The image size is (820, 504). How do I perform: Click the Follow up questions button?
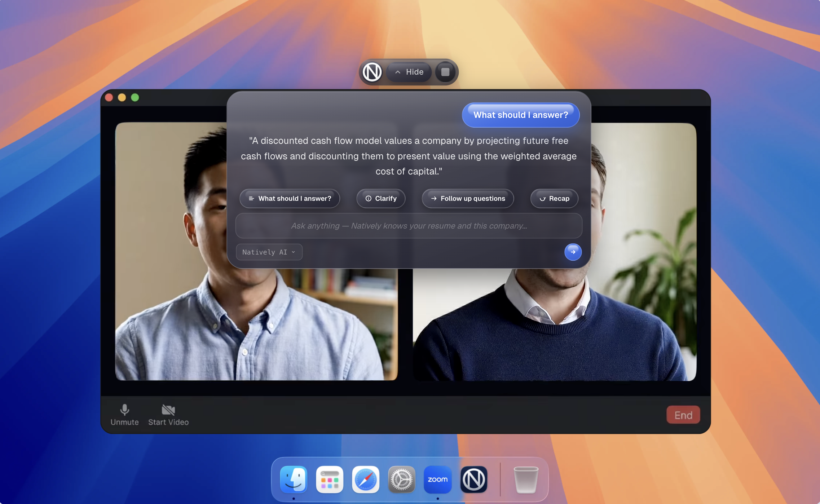point(468,199)
